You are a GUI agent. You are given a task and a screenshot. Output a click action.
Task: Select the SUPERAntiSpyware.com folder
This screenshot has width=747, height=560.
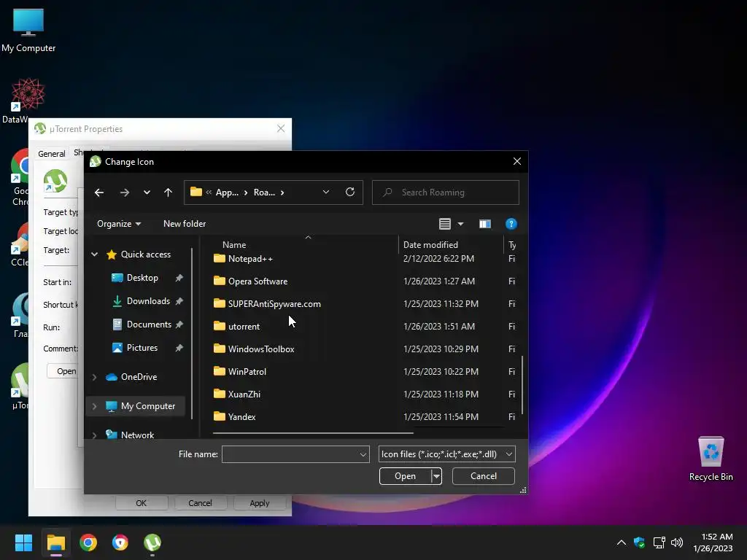pos(274,304)
